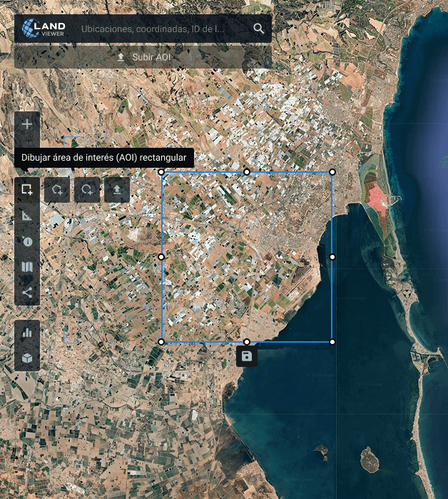Click the right-edge midpoint handle of AOI
Image resolution: width=448 pixels, height=499 pixels.
click(332, 256)
